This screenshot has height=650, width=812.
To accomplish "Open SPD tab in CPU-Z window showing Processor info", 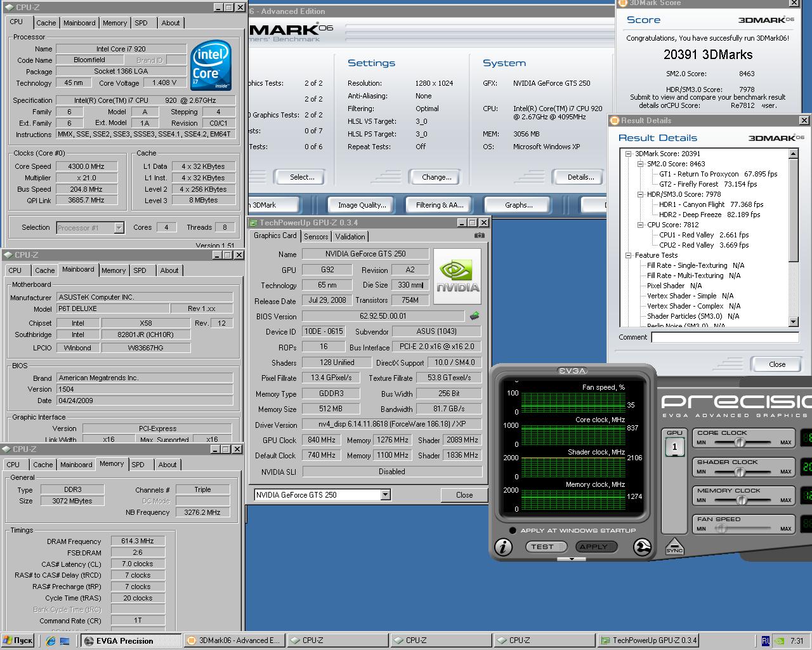I will pos(141,23).
